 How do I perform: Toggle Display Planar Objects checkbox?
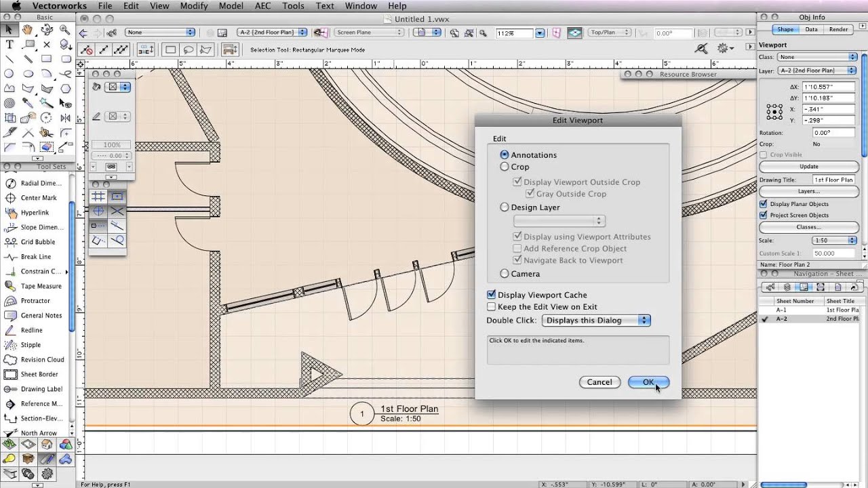[764, 204]
